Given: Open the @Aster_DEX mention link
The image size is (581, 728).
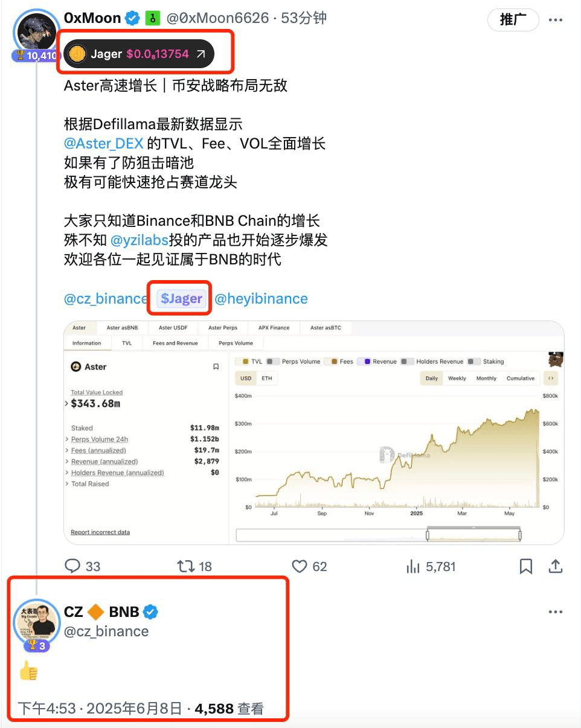Looking at the screenshot, I should point(104,144).
